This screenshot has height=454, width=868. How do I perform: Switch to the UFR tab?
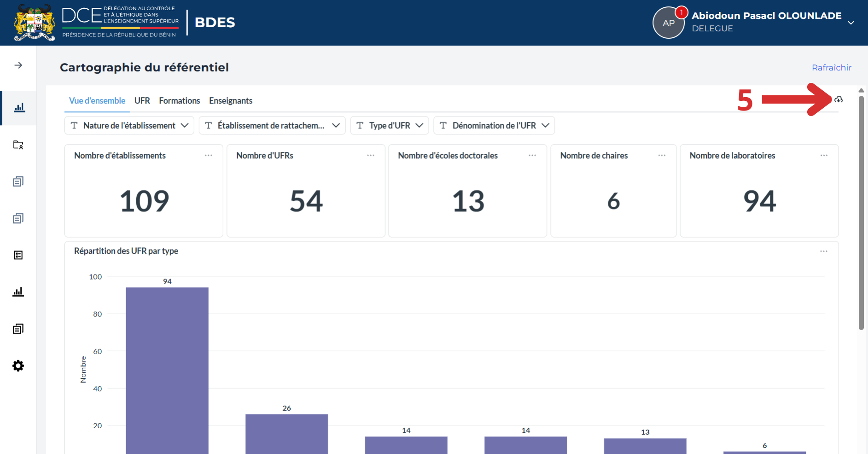(142, 101)
